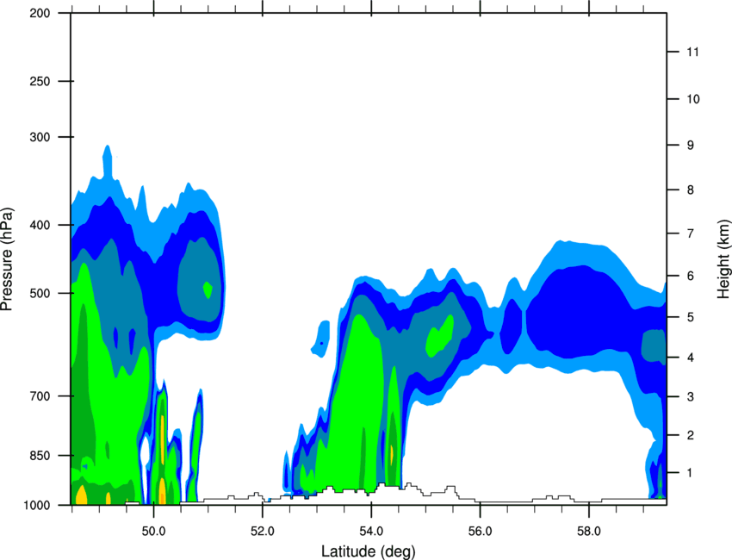
Task: Select the 200 pressure tick label
Action: pos(40,13)
